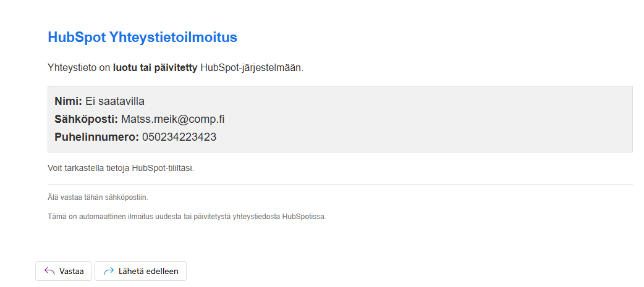Click the bold 'luotu tai päivitetty' text
This screenshot has width=644, height=287.
click(x=155, y=67)
